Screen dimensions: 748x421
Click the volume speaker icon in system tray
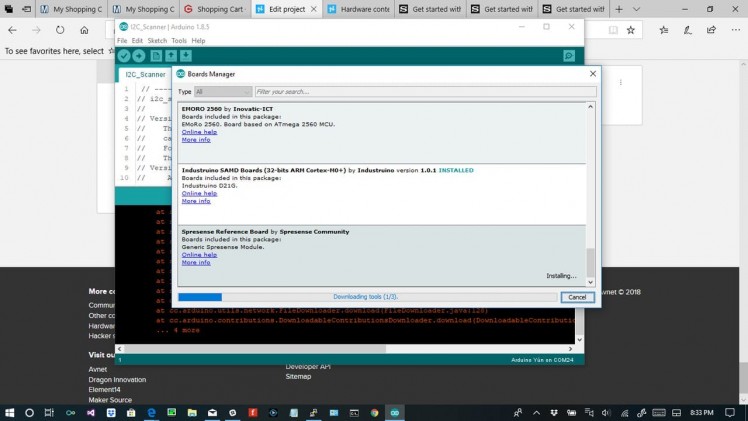pyautogui.click(x=606, y=413)
